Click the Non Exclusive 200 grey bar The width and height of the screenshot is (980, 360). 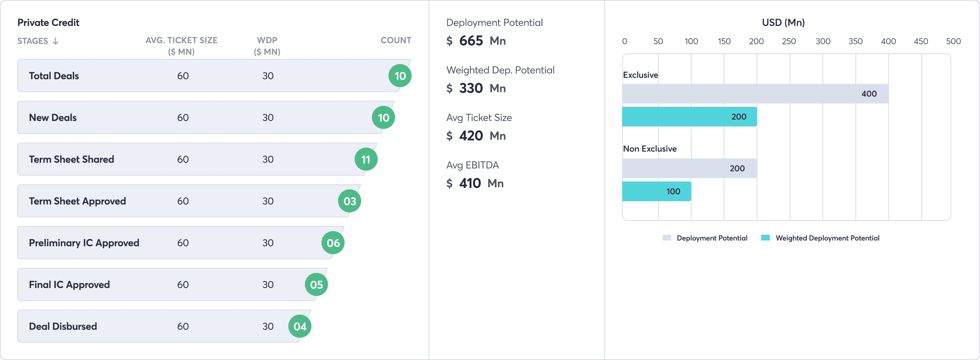tap(689, 168)
